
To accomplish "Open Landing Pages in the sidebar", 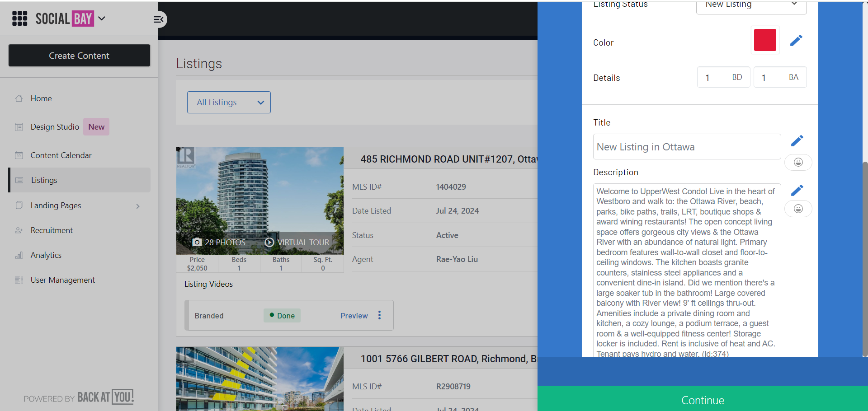I will (56, 205).
